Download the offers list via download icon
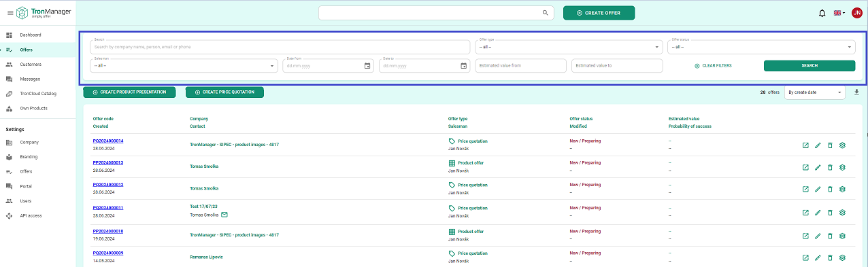The width and height of the screenshot is (868, 267). (856, 92)
